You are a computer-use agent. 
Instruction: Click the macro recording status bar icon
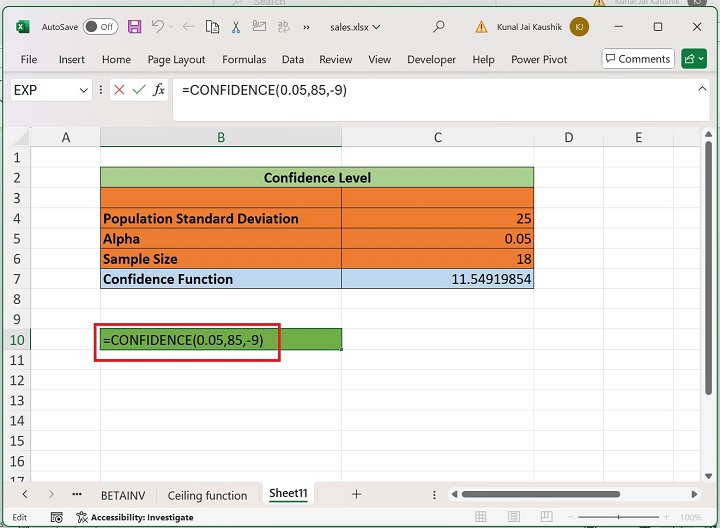click(x=57, y=517)
